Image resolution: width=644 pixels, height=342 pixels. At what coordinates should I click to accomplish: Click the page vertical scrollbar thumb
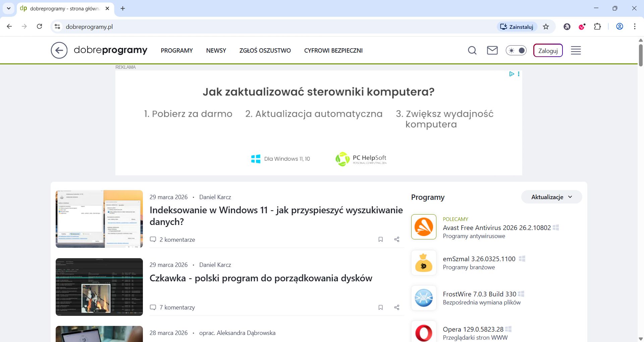click(x=641, y=55)
